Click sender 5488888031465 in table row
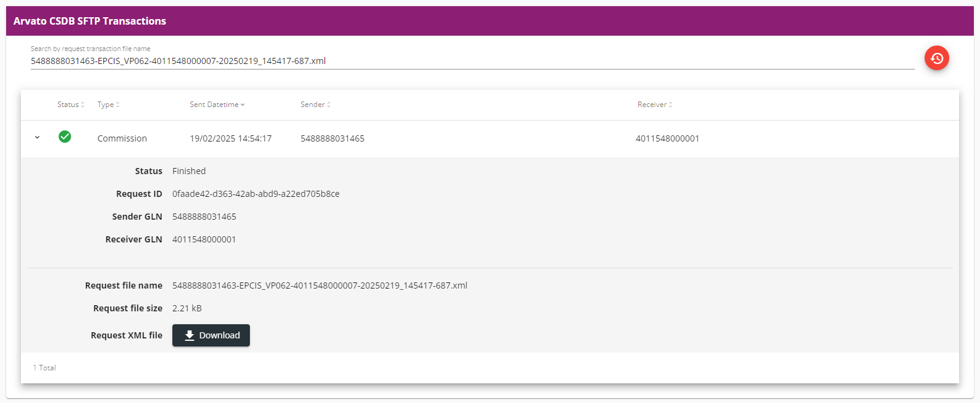 pos(332,138)
